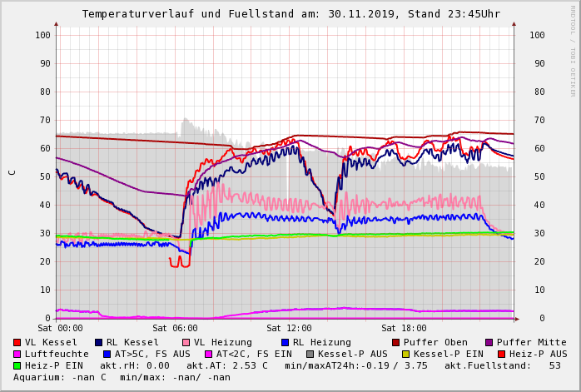Screen dimensions: 581x392
Task: Select the pink VL Heizung legend swatch
Action: click(186, 342)
